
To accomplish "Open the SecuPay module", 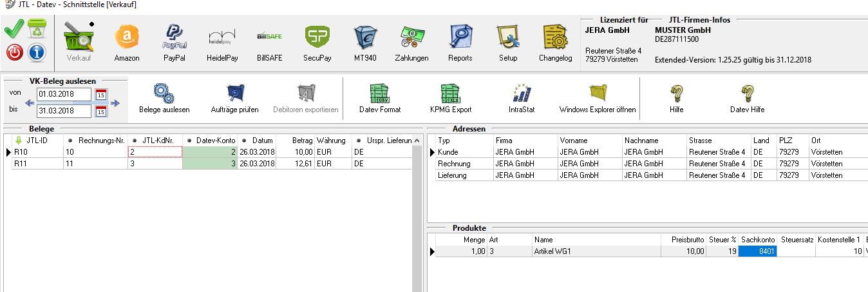I will (317, 43).
